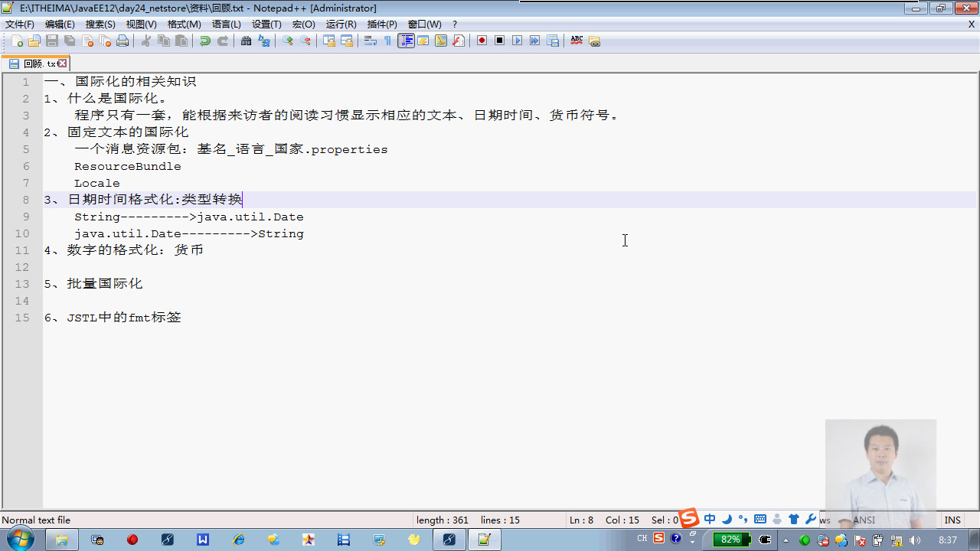Open Internet Explorer from taskbar
The image size is (980, 551).
click(239, 540)
